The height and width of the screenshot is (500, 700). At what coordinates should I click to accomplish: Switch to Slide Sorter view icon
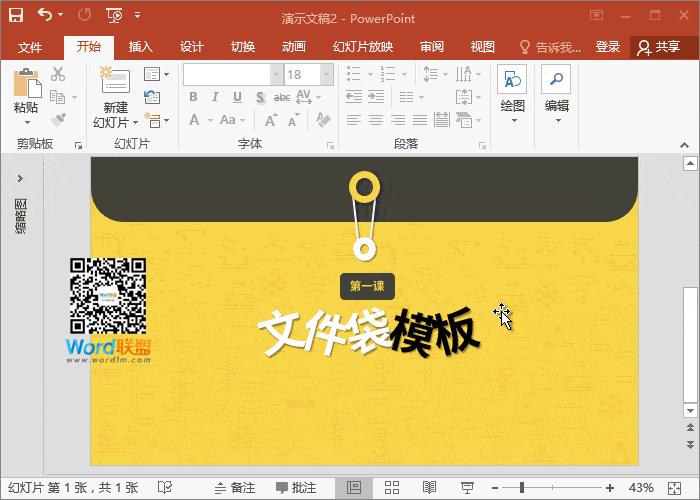pos(392,487)
